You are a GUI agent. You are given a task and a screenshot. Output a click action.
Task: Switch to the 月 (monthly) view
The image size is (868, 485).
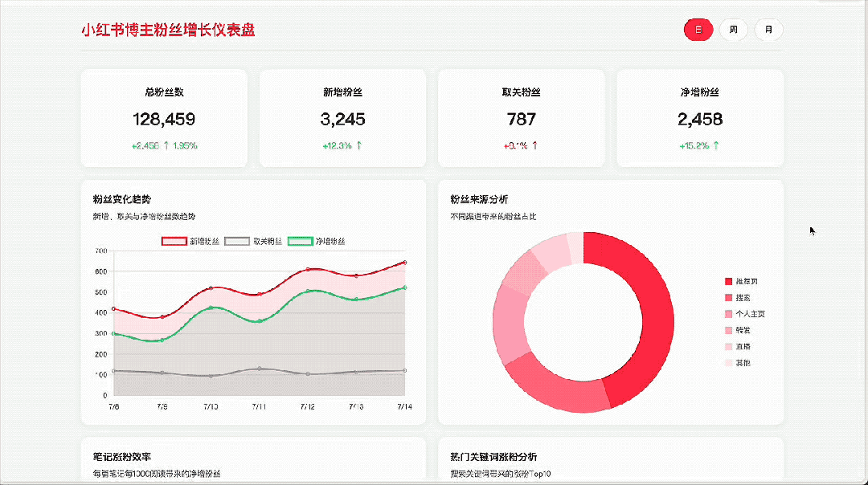pyautogui.click(x=768, y=30)
